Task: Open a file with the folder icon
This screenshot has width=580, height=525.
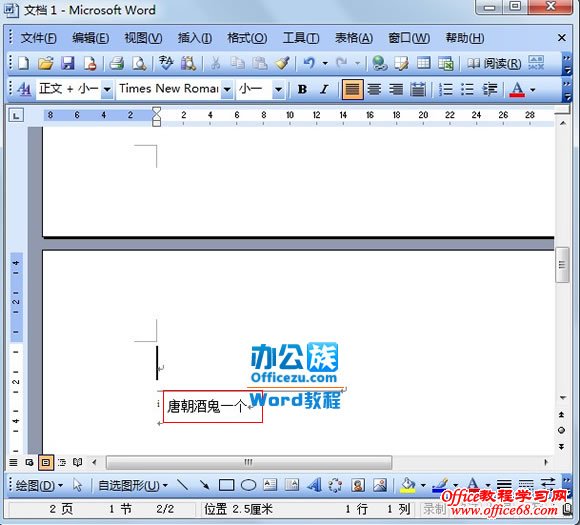Action: 45,63
